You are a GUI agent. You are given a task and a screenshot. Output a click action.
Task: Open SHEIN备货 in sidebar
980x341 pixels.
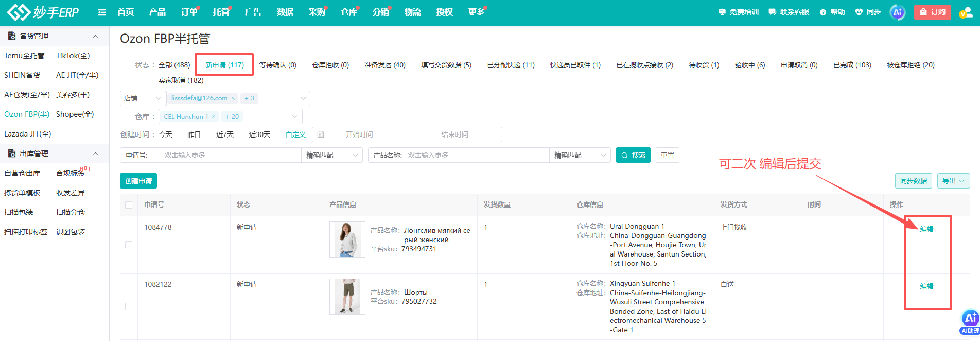click(22, 75)
